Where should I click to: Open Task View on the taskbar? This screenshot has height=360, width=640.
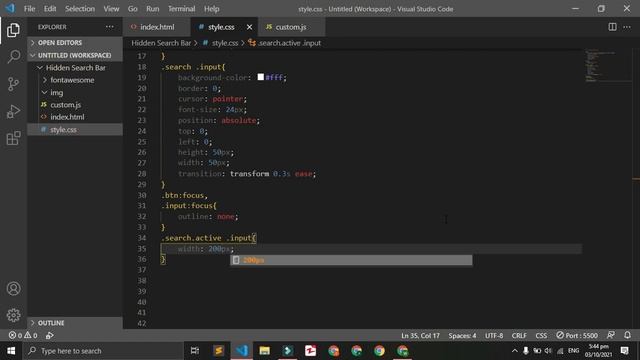tap(195, 351)
